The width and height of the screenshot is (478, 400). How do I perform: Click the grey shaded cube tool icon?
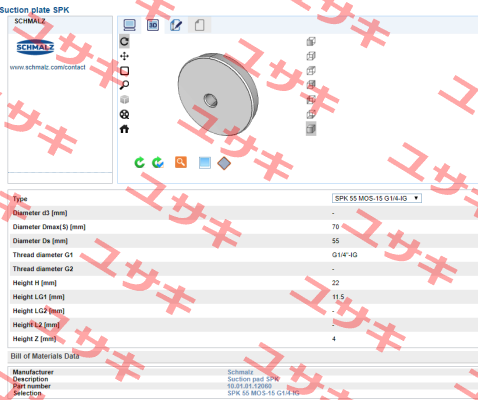[x=124, y=99]
